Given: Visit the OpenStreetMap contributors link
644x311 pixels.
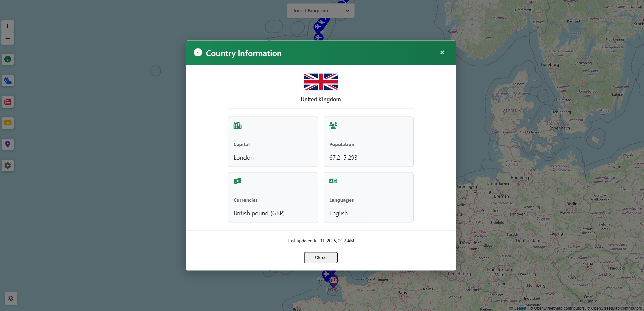Looking at the screenshot, I should click(x=556, y=308).
